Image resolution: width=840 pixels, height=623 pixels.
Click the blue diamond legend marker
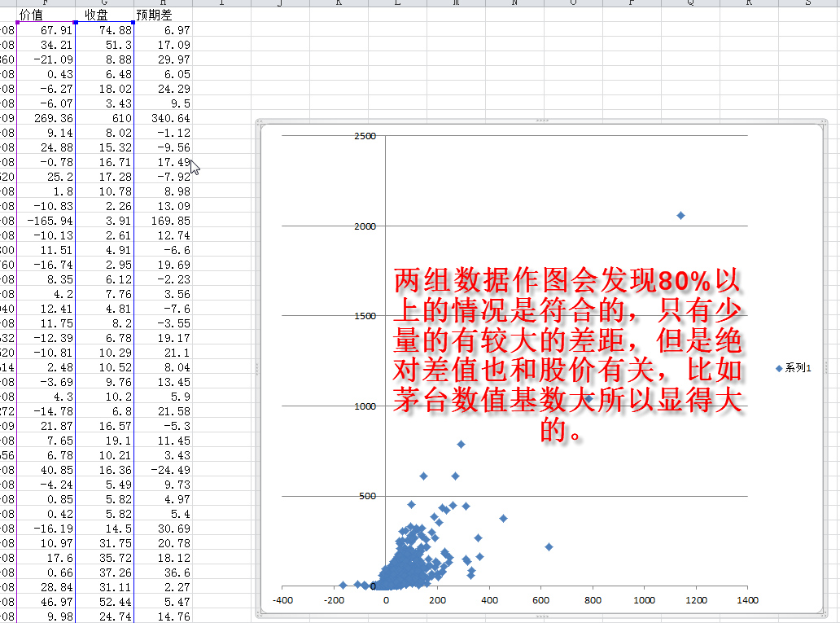(x=779, y=368)
